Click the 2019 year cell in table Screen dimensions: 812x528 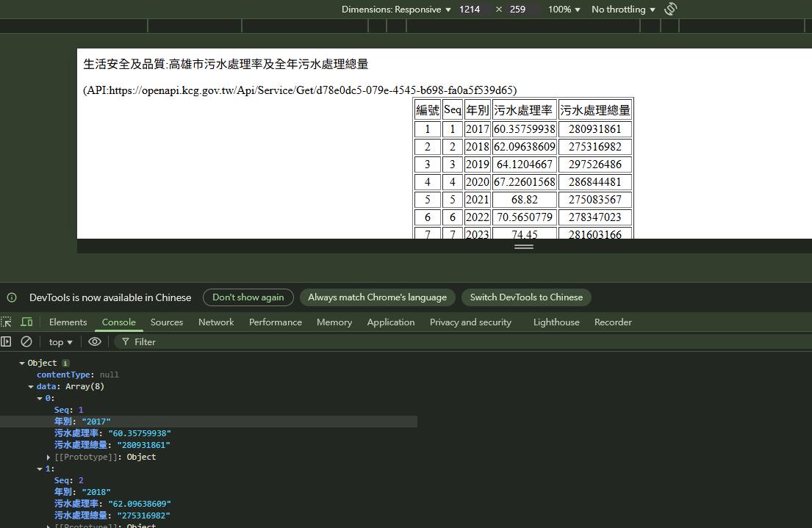(478, 164)
